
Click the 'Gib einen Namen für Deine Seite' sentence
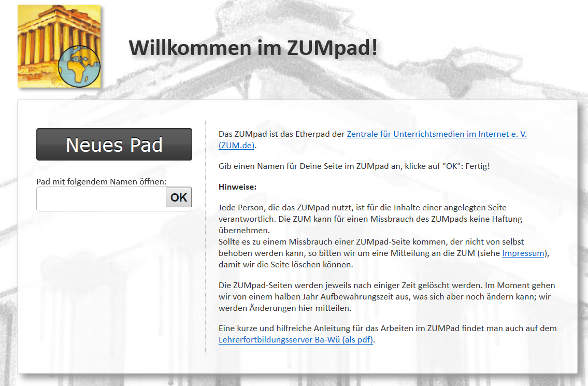(354, 166)
